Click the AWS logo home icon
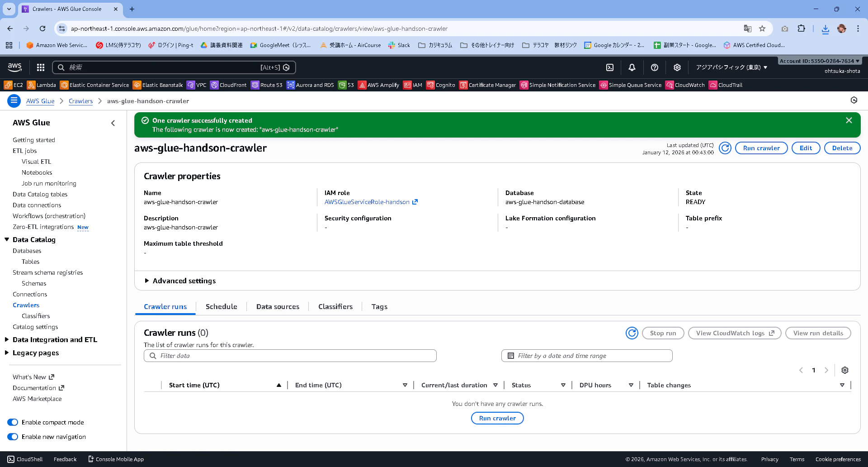Image resolution: width=868 pixels, height=467 pixels. (x=15, y=67)
